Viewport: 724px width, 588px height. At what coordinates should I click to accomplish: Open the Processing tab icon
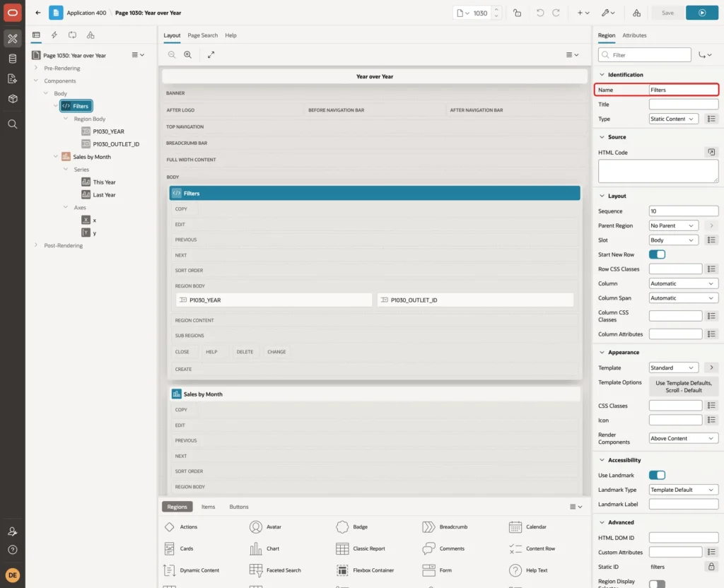(x=73, y=35)
